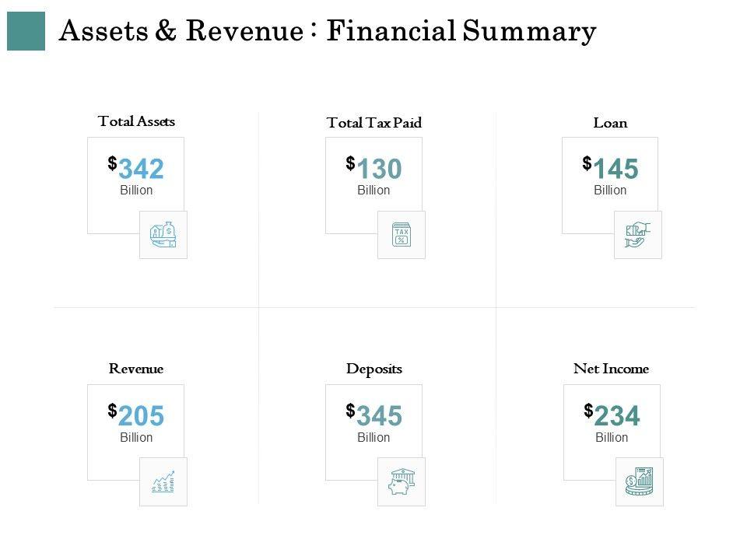Select the $345 value figure
Viewport: 747px width, 560px height.
375,416
